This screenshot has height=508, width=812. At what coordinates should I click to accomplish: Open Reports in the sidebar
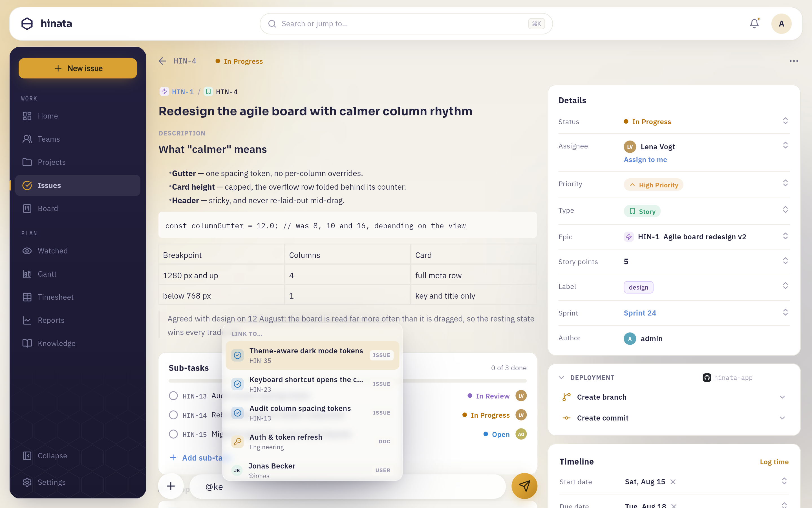point(78,321)
